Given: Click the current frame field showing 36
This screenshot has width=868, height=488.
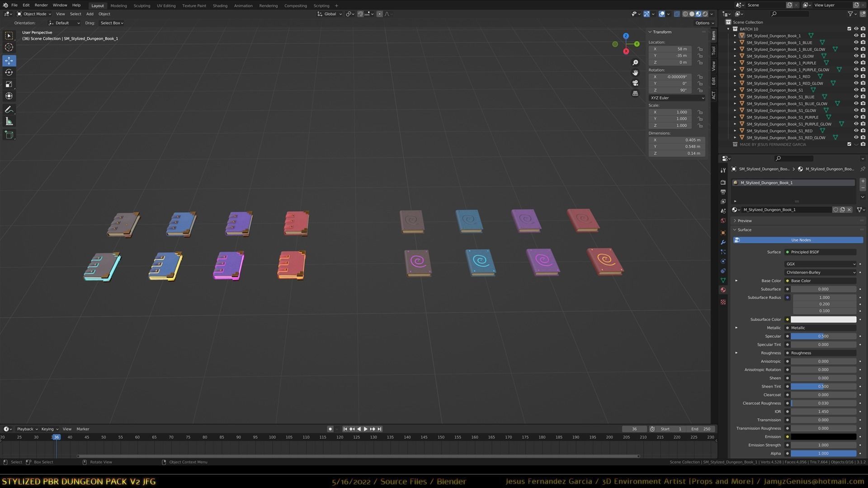Looking at the screenshot, I should 634,429.
